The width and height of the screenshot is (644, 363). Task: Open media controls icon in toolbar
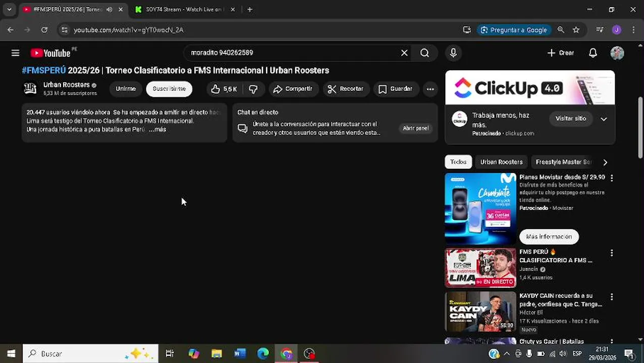pos(600,30)
